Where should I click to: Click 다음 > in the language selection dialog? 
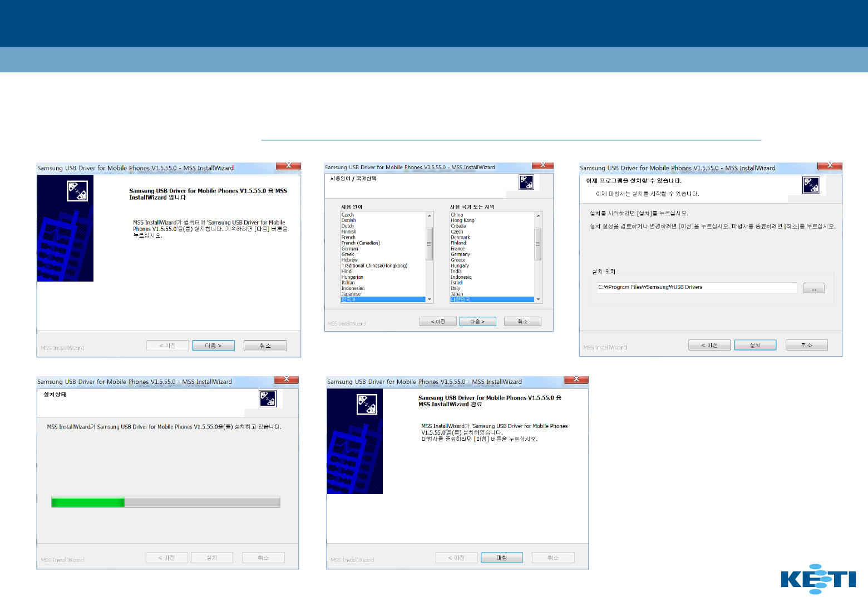coord(477,322)
